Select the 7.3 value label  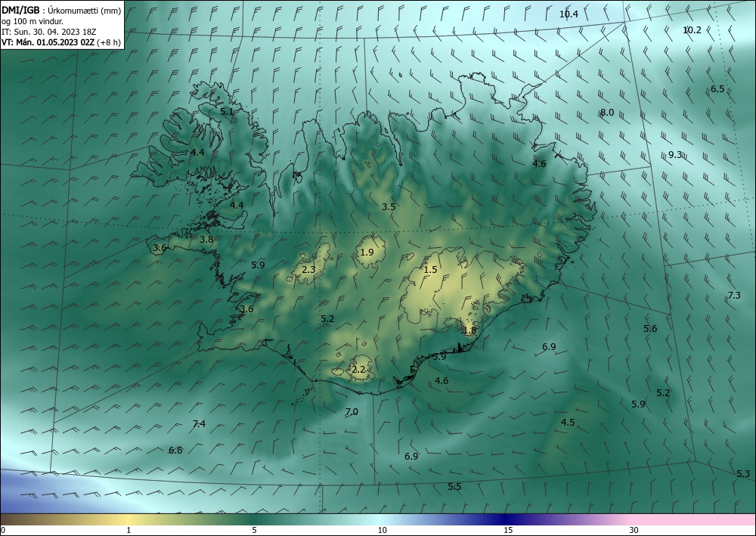734,295
